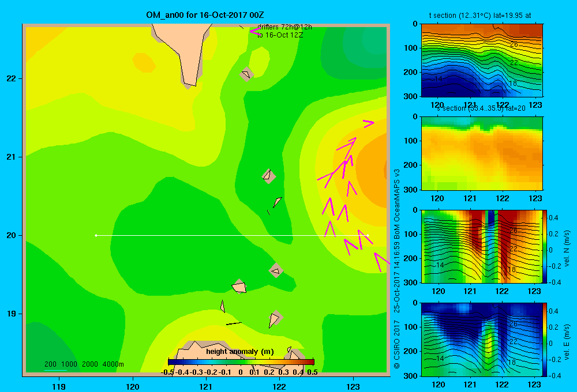Click the title 'OM_an00 for 16-Oct-2017 00Z'
The image size is (577, 392).
point(205,15)
